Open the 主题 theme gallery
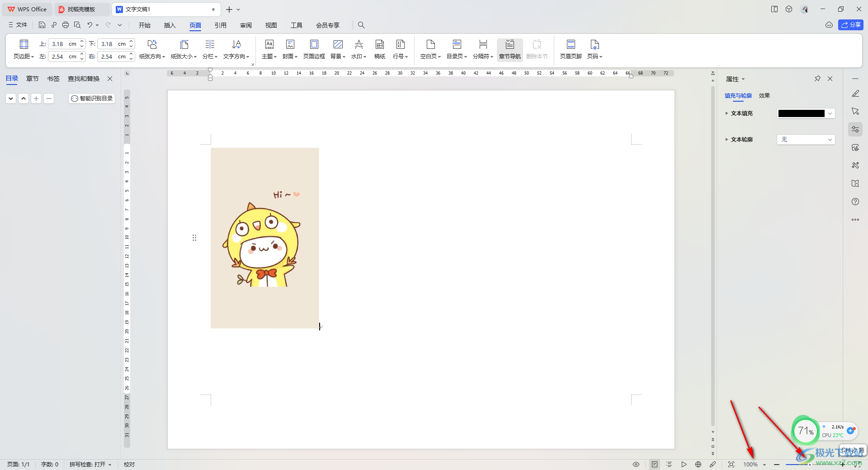 [269, 50]
